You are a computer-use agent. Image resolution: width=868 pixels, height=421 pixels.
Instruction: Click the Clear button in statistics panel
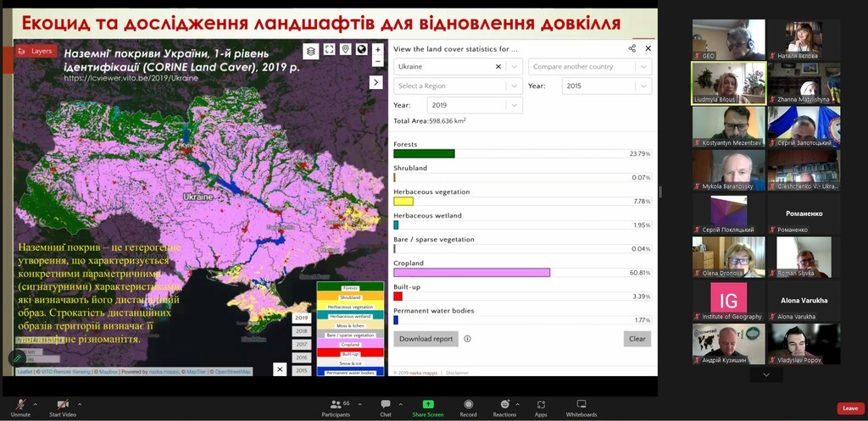[x=637, y=339]
